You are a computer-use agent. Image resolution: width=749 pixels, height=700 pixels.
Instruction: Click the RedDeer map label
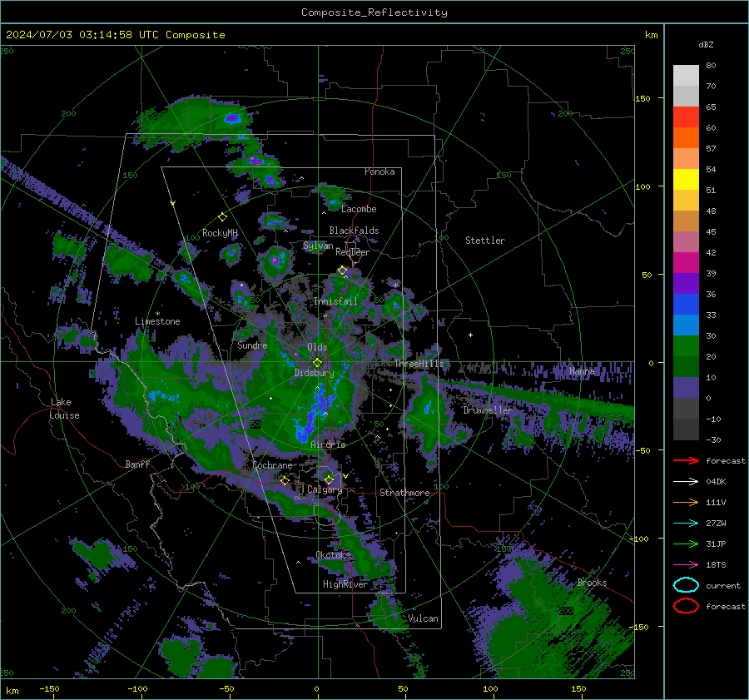coord(353,252)
